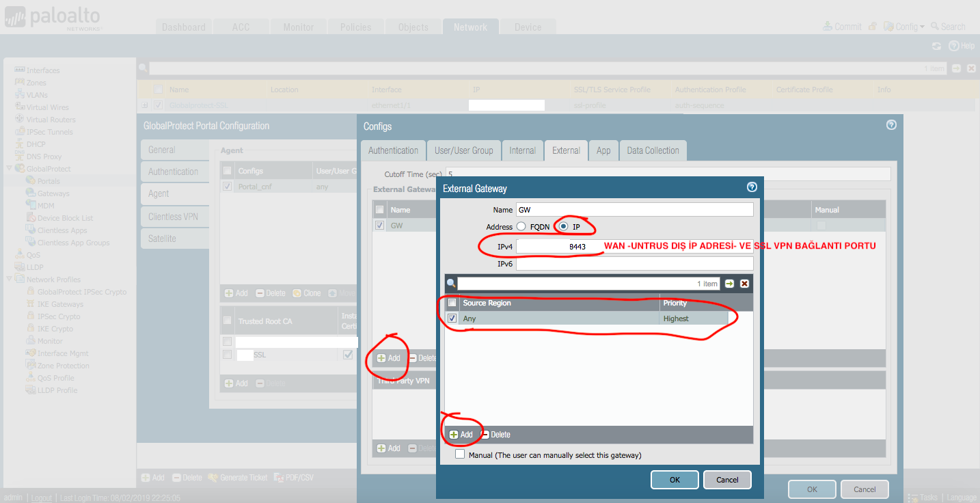Click green arrow icon beside source region search
This screenshot has height=503, width=980.
click(x=729, y=284)
